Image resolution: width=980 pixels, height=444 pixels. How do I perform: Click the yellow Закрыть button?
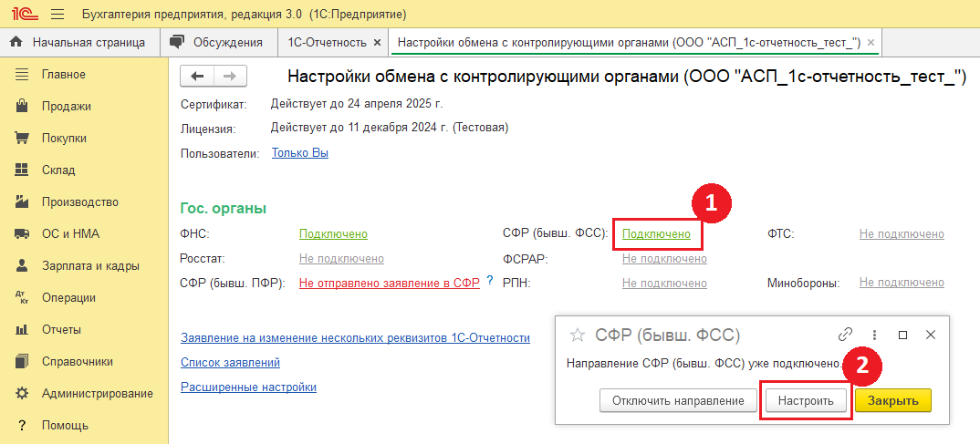[x=893, y=401]
